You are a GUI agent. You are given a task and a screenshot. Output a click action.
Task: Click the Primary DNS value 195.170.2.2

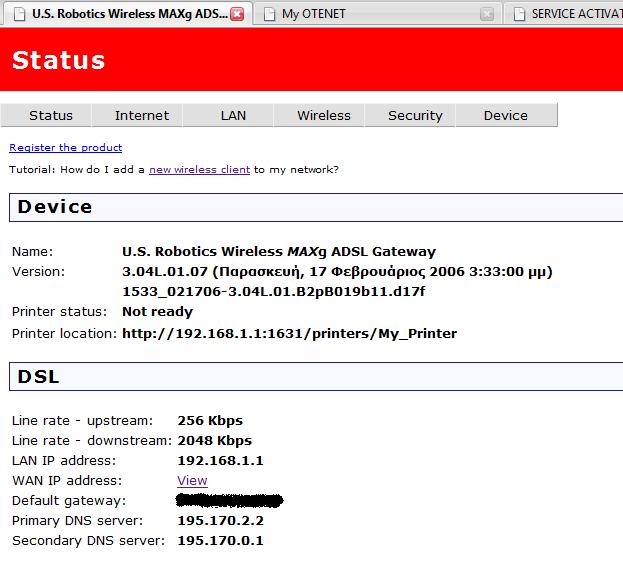221,521
